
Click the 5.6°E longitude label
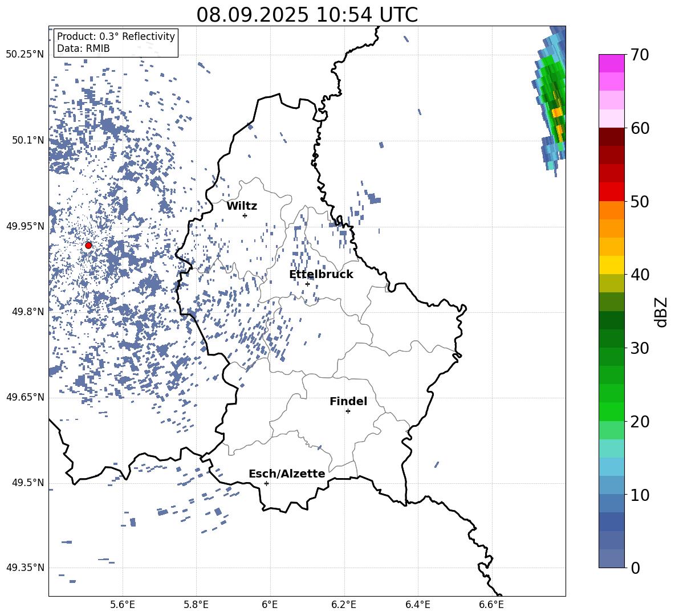tap(123, 605)
